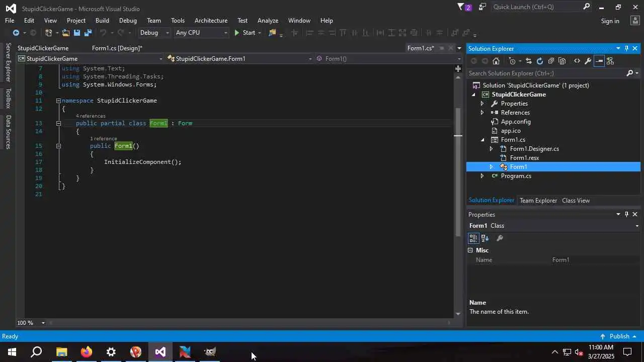Click the New Project toolbar icon
The width and height of the screenshot is (644, 362).
point(48,33)
